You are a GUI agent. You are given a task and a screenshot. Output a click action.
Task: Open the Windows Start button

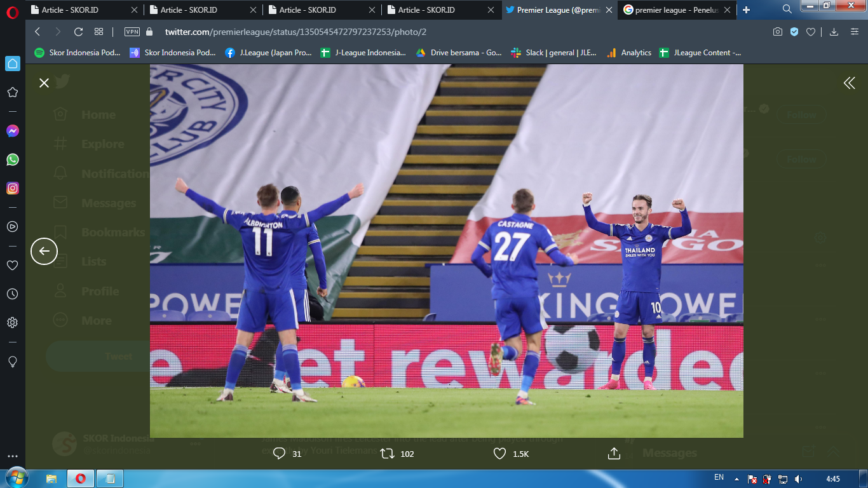click(16, 478)
